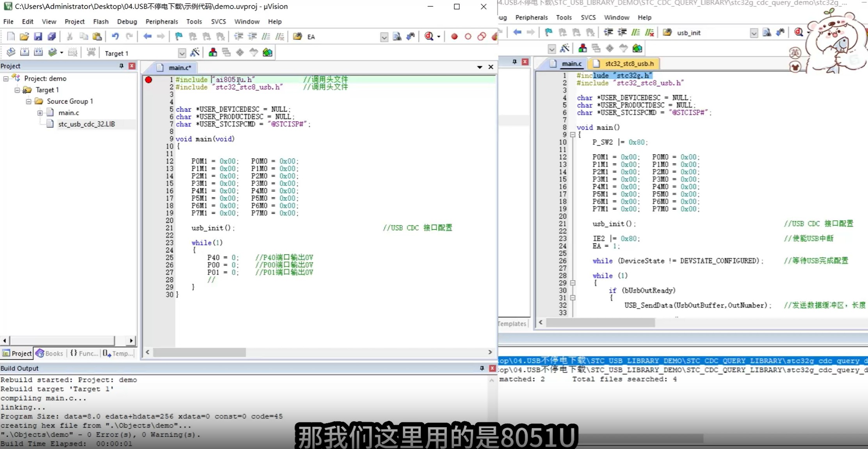
Task: Navigate backwards with the left blue arrow
Action: click(147, 36)
